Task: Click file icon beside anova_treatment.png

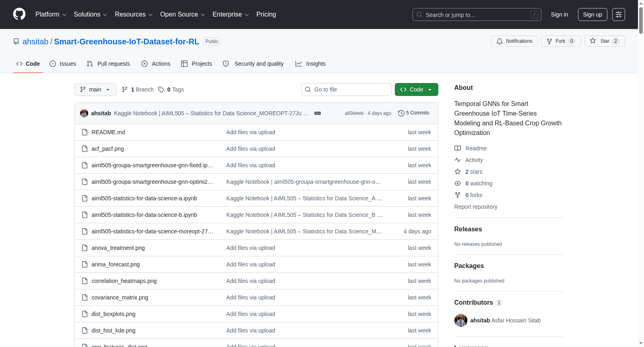Action: [85, 248]
